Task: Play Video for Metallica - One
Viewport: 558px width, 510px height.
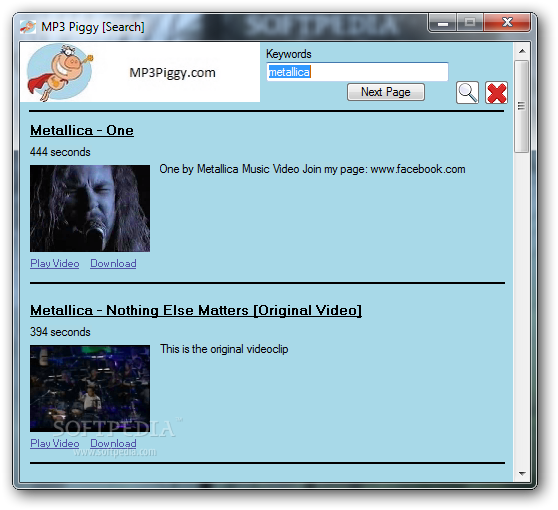Action: coord(55,263)
